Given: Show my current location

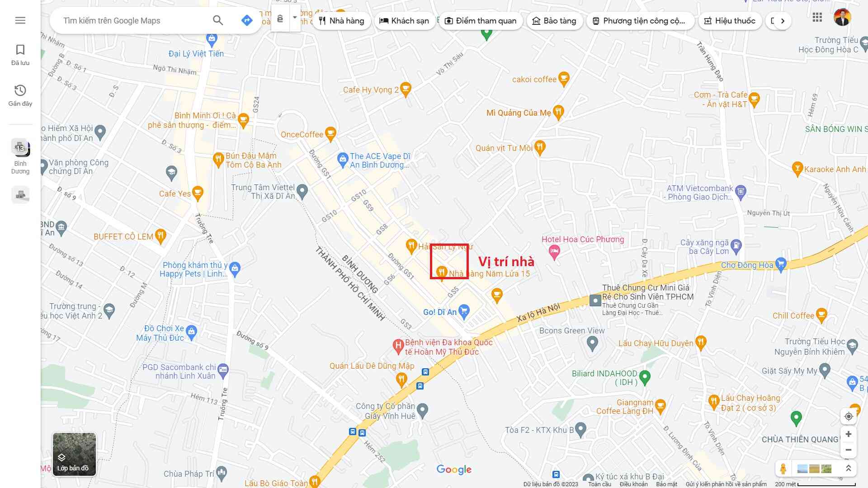Looking at the screenshot, I should pyautogui.click(x=849, y=417).
